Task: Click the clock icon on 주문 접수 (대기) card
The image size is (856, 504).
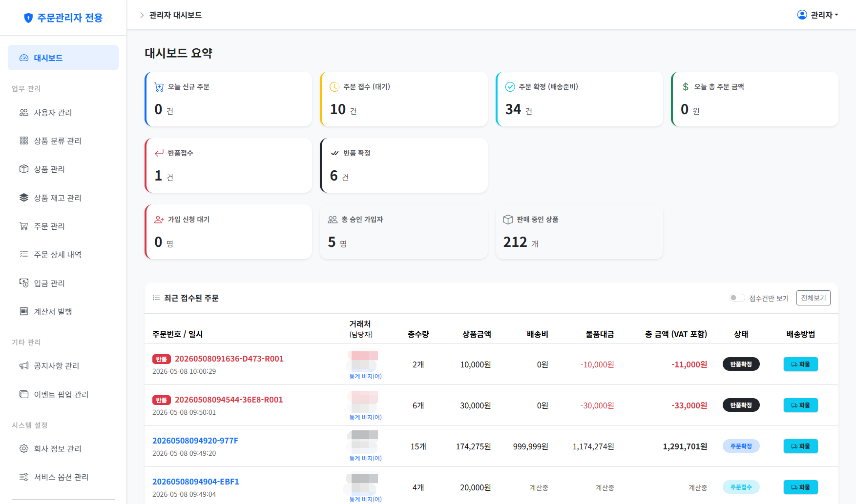Action: pyautogui.click(x=334, y=87)
